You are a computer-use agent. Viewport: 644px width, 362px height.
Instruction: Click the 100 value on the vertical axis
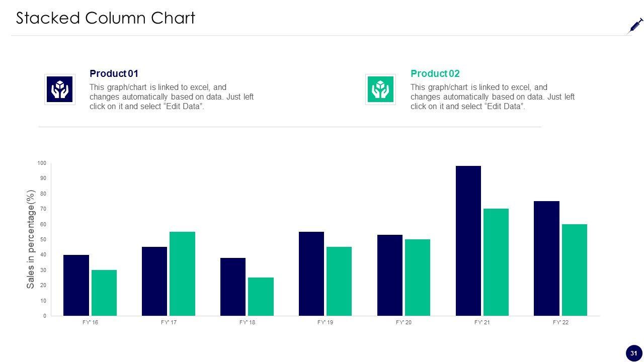[41, 163]
